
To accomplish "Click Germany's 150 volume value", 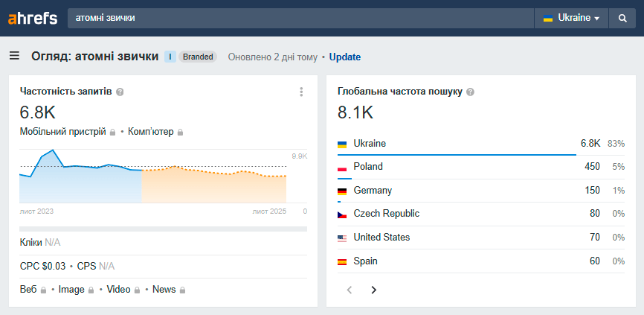I will (x=592, y=191).
